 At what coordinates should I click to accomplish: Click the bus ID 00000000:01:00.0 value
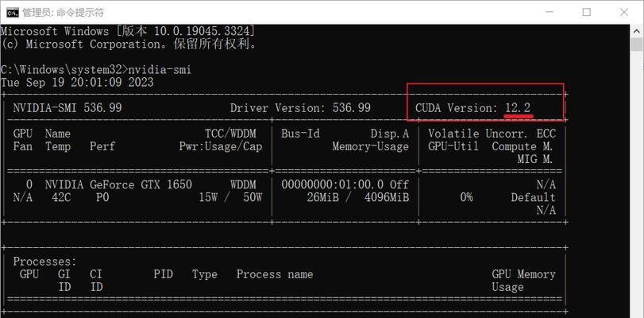[332, 184]
